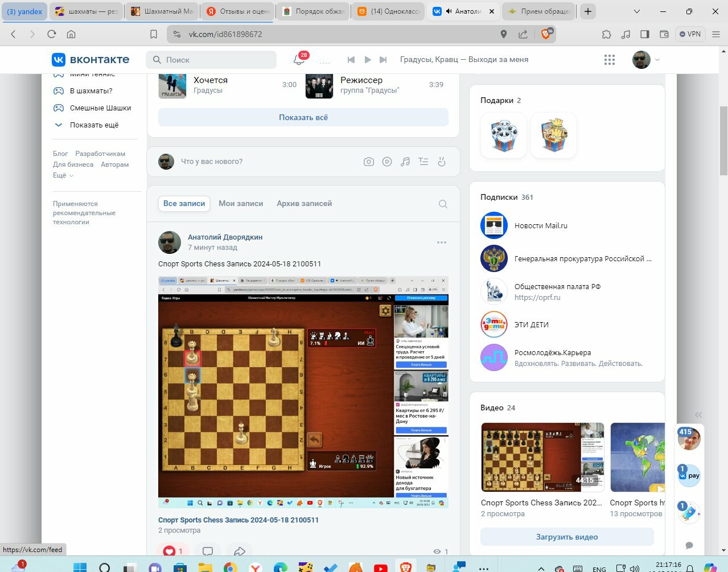Image resolution: width=728 pixels, height=572 pixels.
Task: Open 'Новости Mail.ru' subscription
Action: 541,225
